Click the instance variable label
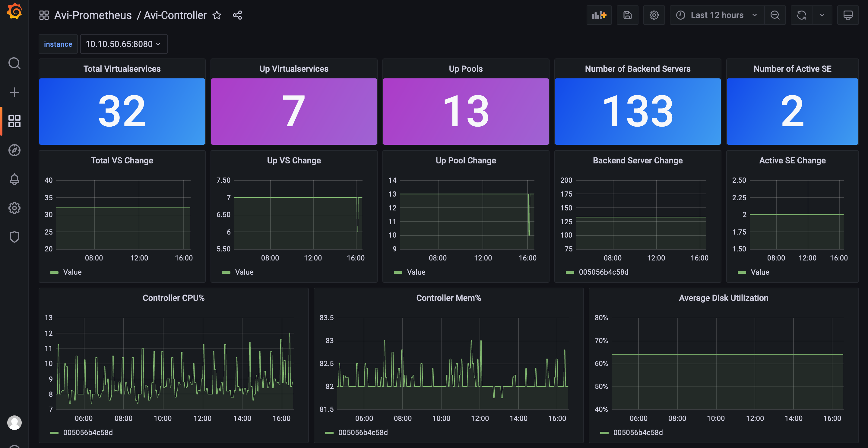This screenshot has width=868, height=448. (x=58, y=44)
